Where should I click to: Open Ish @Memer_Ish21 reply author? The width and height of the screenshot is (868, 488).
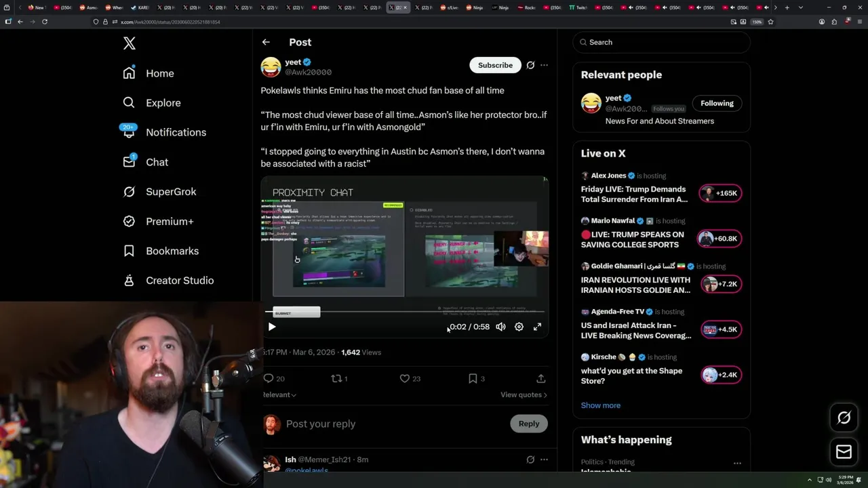[x=317, y=460]
